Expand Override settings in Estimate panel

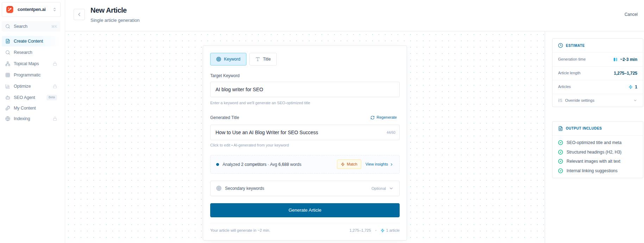click(598, 100)
